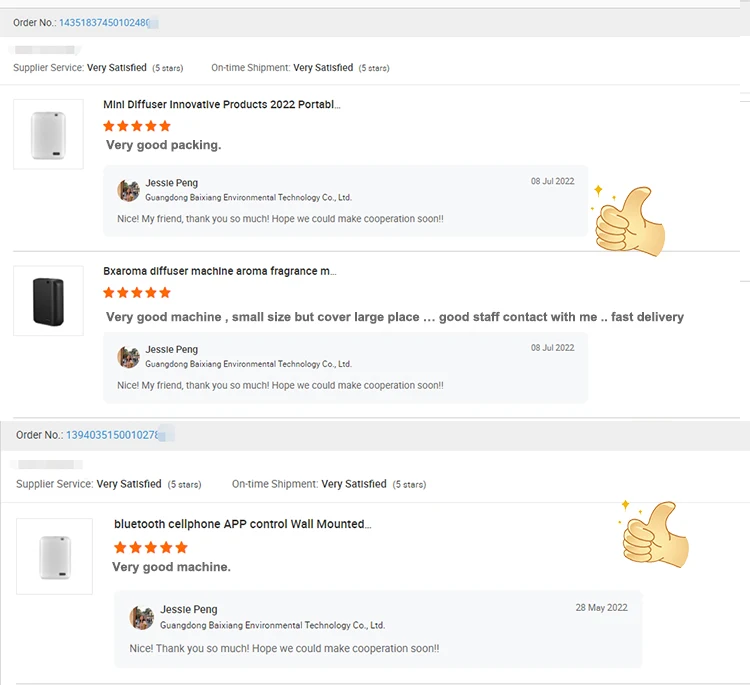Open "Mini Diffuser Innovative Products 2022" product title
Viewport: 750px width, 685px height.
tap(221, 104)
